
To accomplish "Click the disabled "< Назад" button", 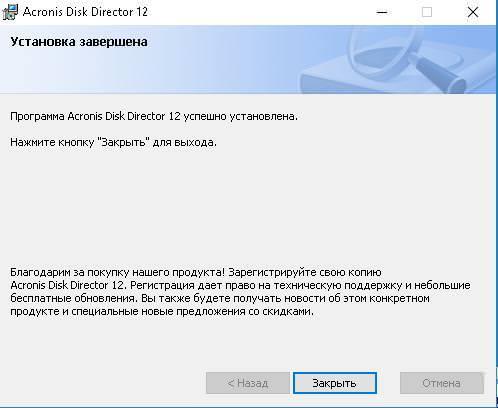I will (248, 383).
